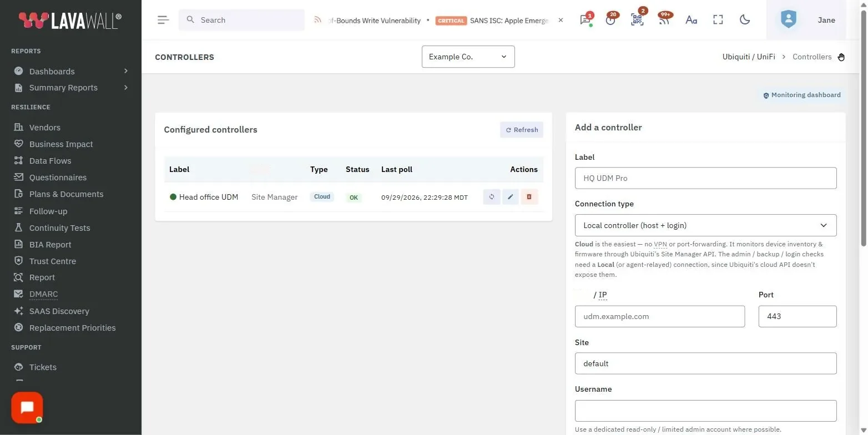
Task: Open the font size Aa control
Action: (691, 20)
